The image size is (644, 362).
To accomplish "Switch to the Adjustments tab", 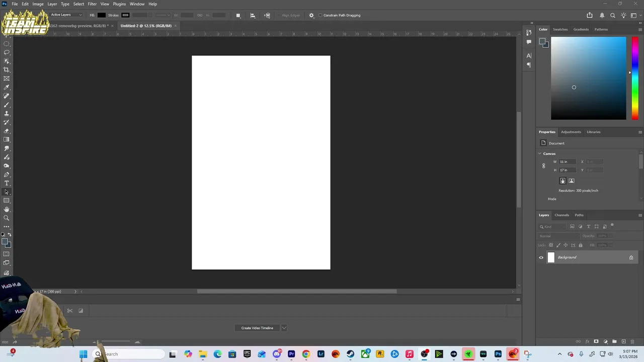I will point(571,132).
